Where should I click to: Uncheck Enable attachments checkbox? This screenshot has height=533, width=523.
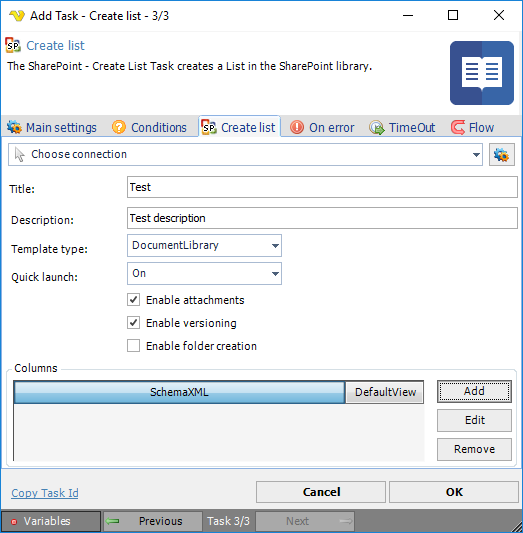(134, 300)
